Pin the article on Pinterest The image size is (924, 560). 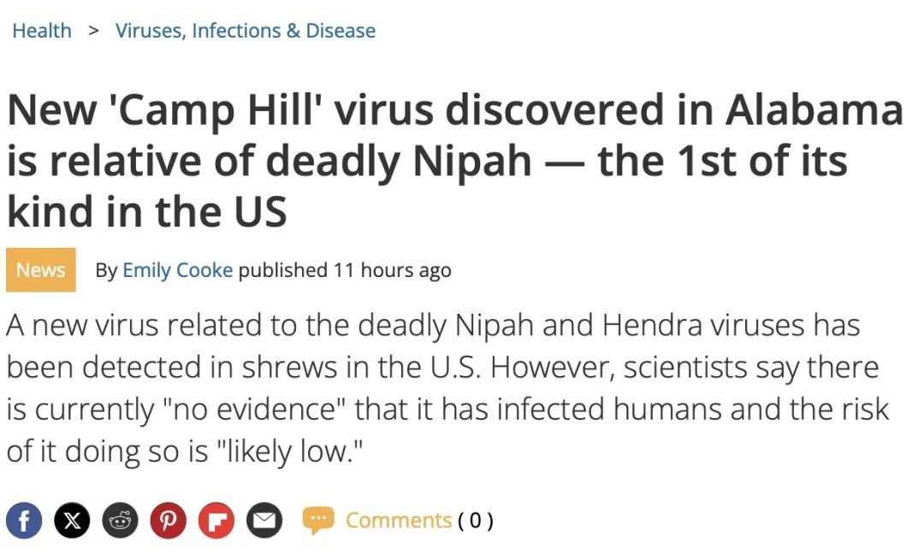(x=168, y=521)
